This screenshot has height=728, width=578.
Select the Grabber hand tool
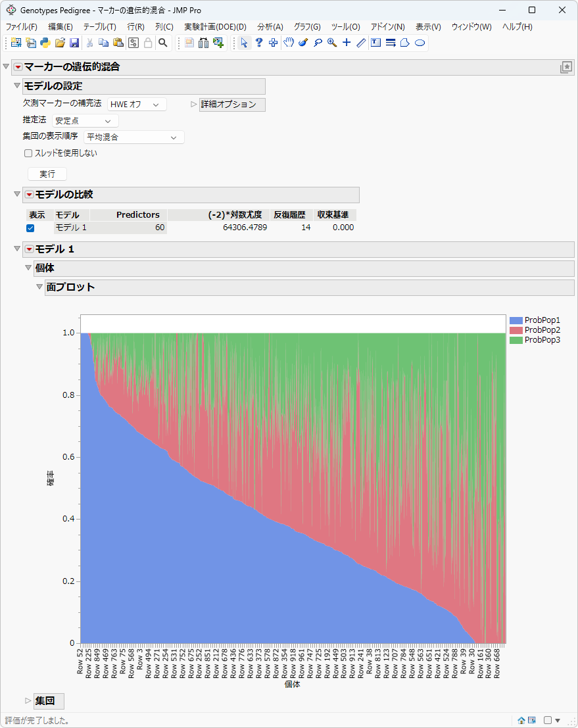[x=288, y=43]
